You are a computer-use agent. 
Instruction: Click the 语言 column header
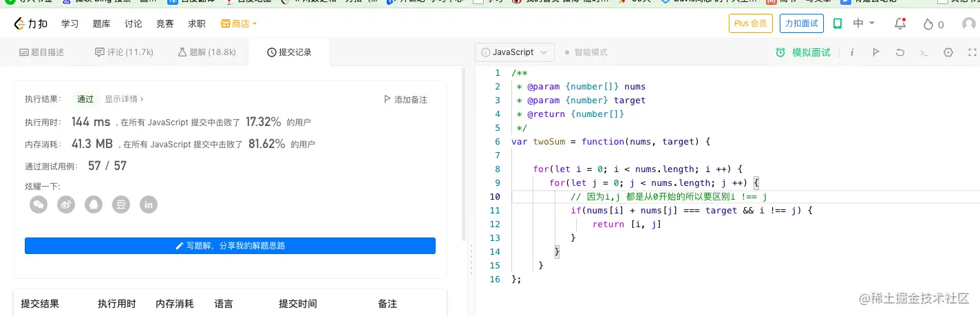click(224, 304)
